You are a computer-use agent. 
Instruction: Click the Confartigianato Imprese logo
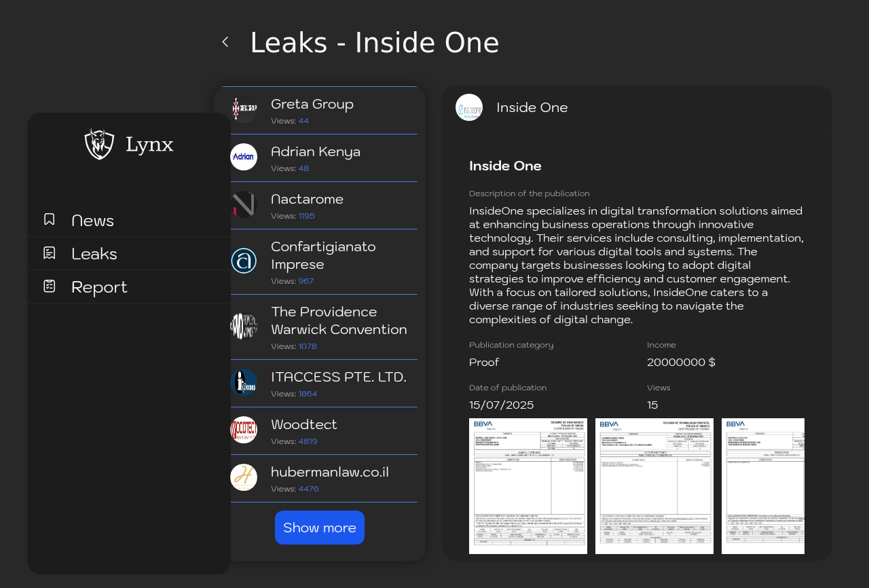pos(244,261)
